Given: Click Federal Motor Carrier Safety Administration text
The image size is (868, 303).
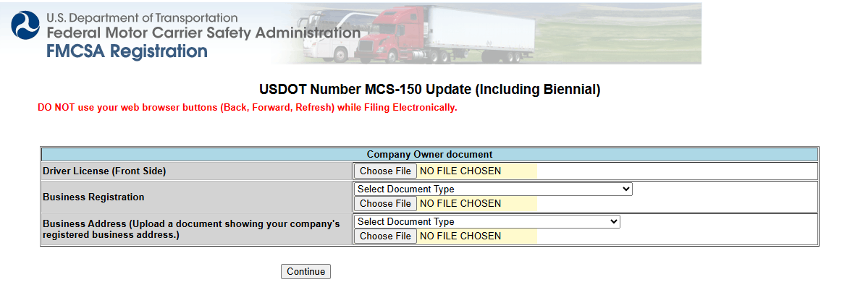Looking at the screenshot, I should tap(203, 33).
